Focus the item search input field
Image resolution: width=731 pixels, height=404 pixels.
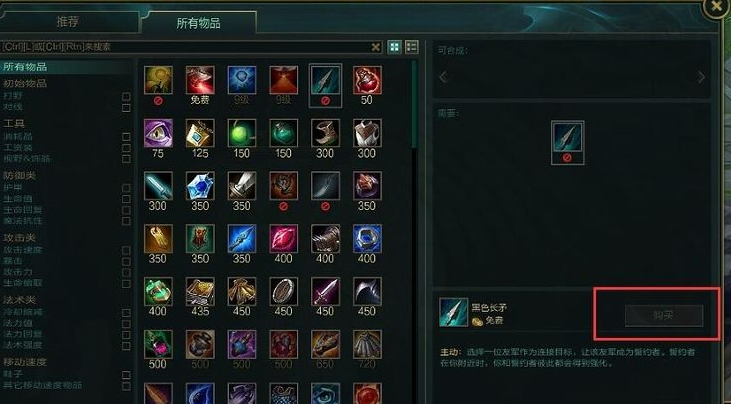186,47
